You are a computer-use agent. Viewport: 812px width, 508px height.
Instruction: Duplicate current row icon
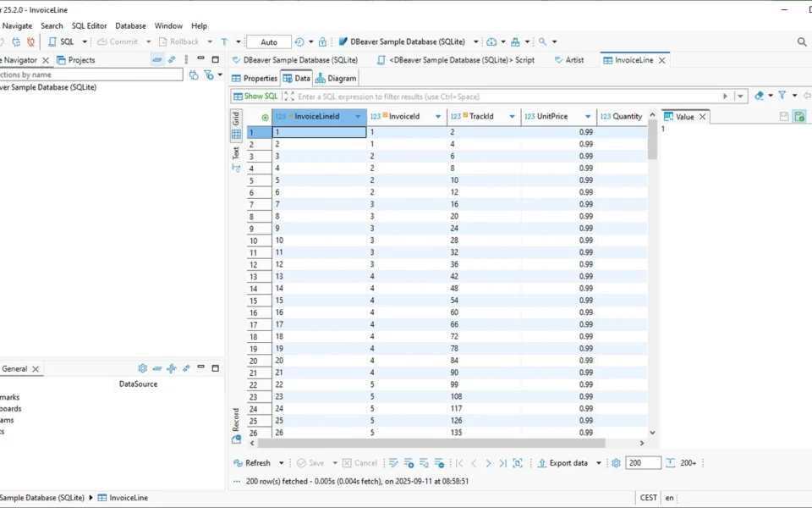tap(424, 463)
